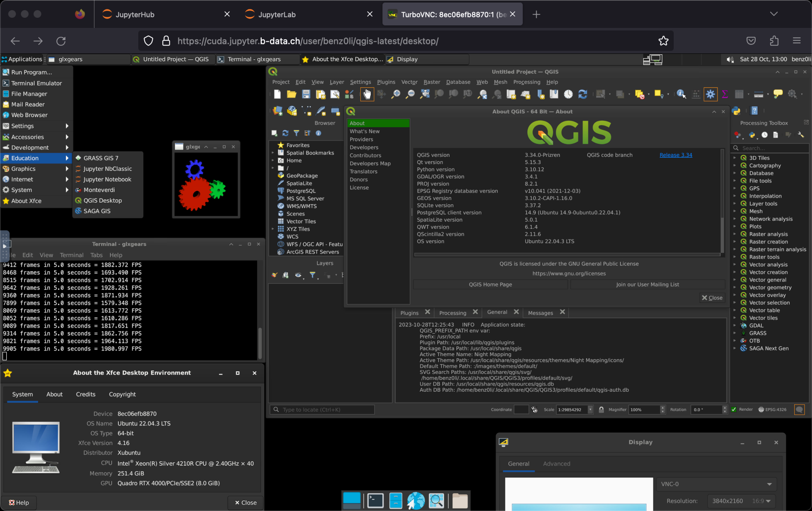
Task: Click the Processing Toolbox gear icon
Action: click(710, 94)
